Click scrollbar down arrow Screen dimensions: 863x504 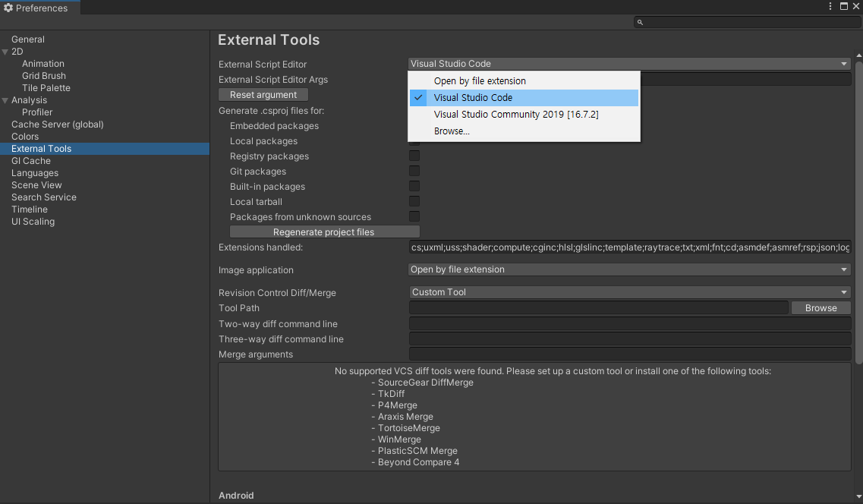858,497
